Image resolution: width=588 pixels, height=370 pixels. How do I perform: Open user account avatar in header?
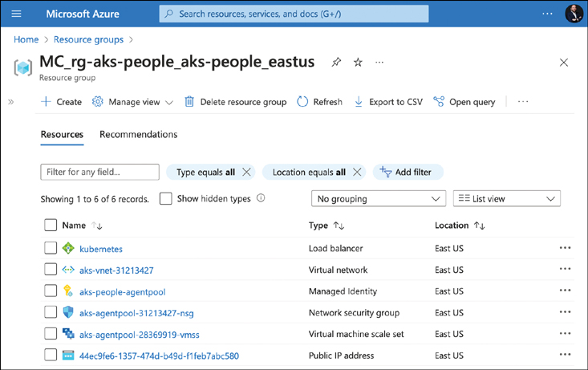pyautogui.click(x=574, y=14)
